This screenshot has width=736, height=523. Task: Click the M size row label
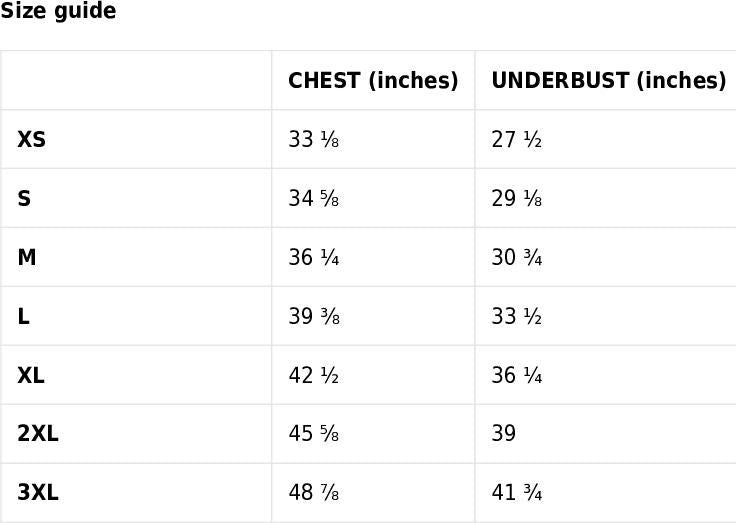point(27,258)
